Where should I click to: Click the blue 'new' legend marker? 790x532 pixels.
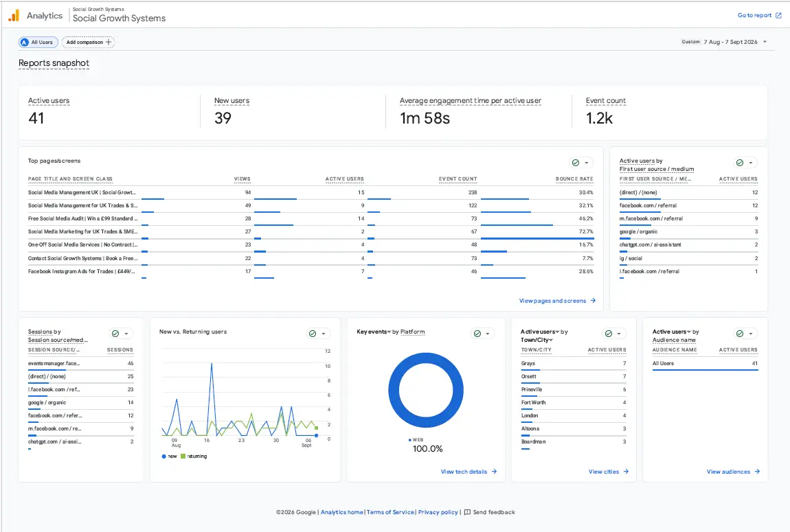pos(163,456)
